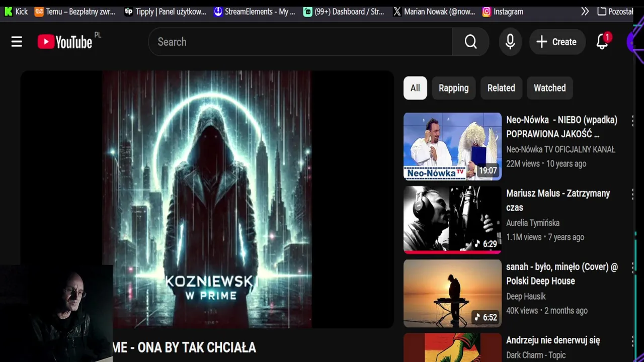This screenshot has height=362, width=644.
Task: Open the Neo-Nówka NIEBO video thumbnail
Action: point(452,146)
